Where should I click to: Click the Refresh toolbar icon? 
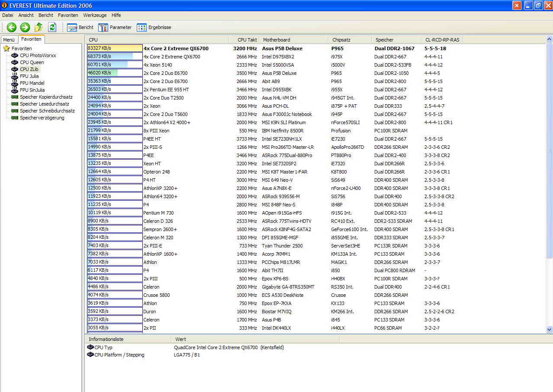52,27
